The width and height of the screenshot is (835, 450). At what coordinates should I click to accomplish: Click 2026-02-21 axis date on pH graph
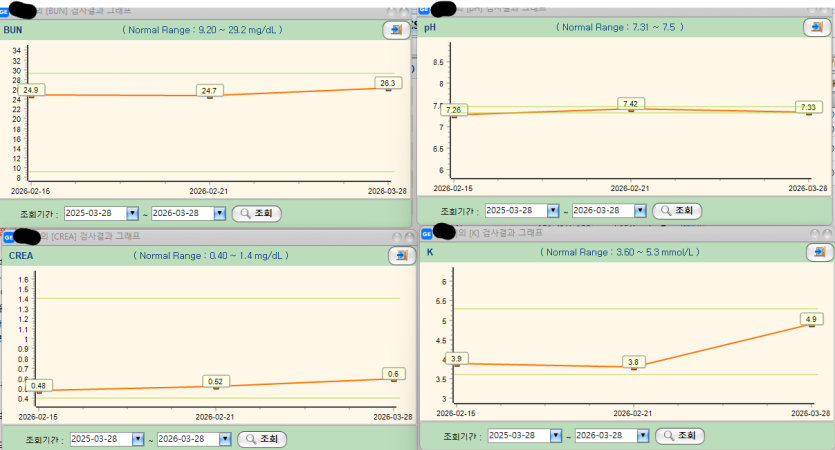pyautogui.click(x=630, y=189)
